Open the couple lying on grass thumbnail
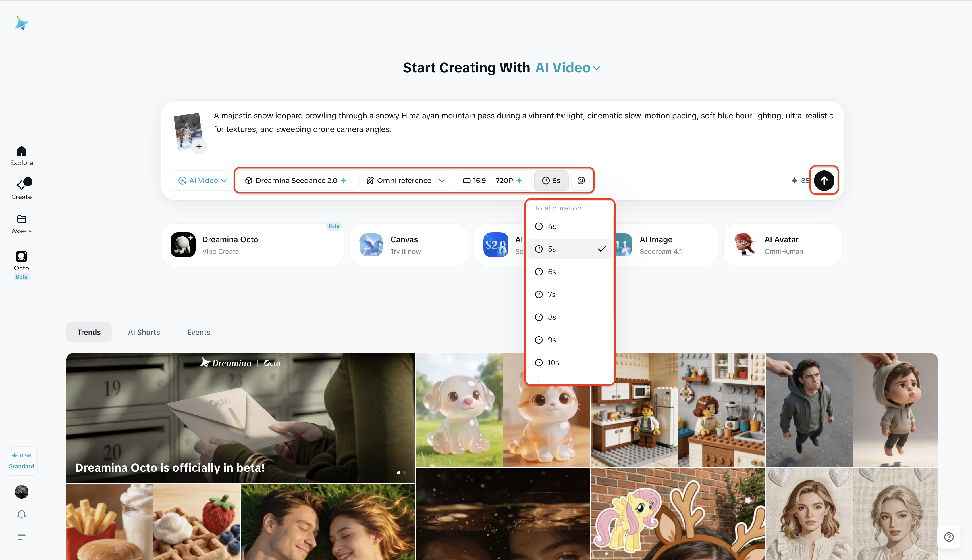The height and width of the screenshot is (560, 972). tap(328, 522)
